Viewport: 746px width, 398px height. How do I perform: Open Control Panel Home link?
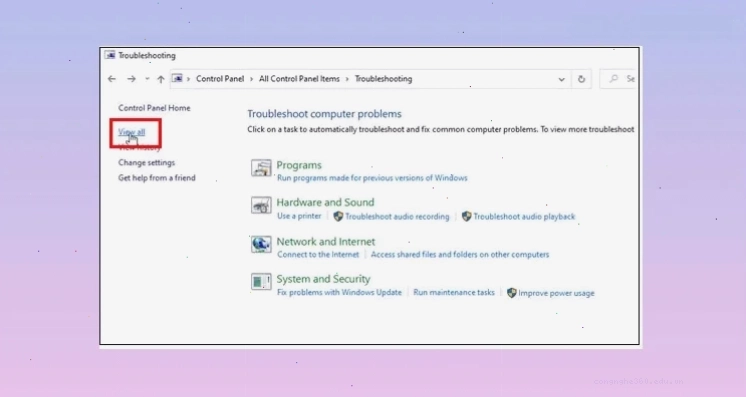pos(154,108)
